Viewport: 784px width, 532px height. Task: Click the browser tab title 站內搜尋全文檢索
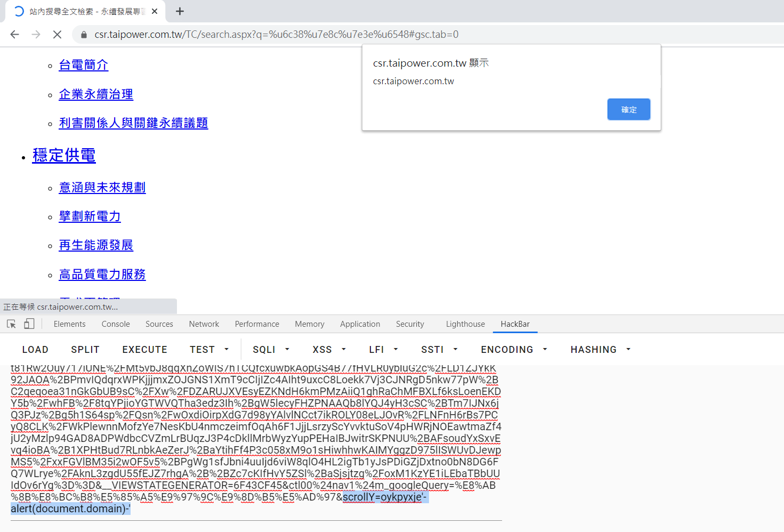[87, 11]
